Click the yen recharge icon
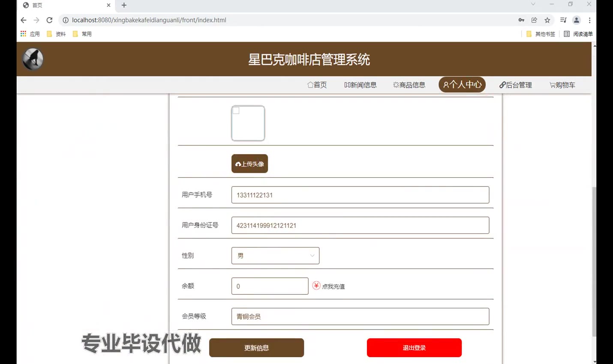This screenshot has height=364, width=613. point(316,286)
